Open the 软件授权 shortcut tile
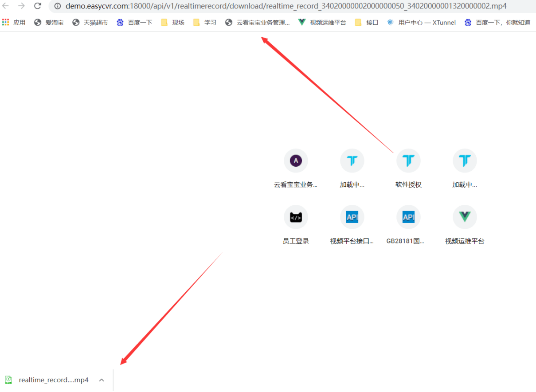The width and height of the screenshot is (536, 392). pyautogui.click(x=408, y=161)
